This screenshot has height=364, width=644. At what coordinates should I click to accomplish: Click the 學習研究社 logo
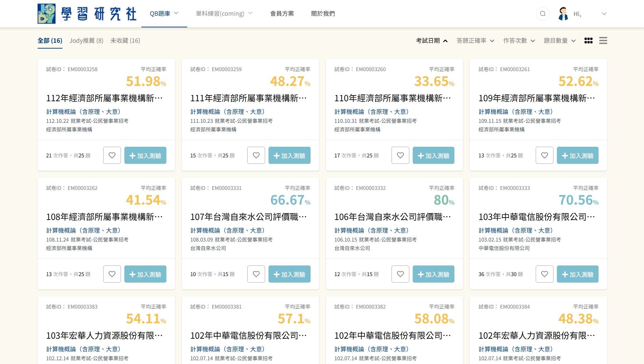[x=87, y=14]
